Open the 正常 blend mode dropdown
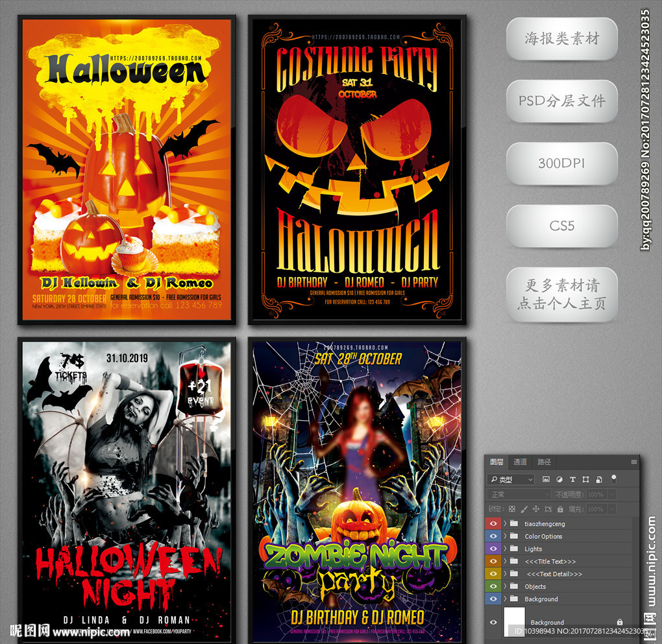 click(x=519, y=494)
